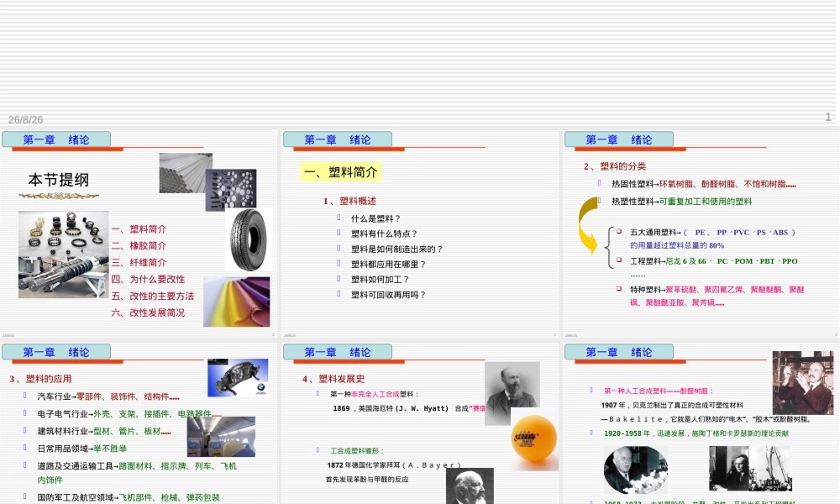Click the yellow highlighted 一、塑料简介 title

pos(341,172)
